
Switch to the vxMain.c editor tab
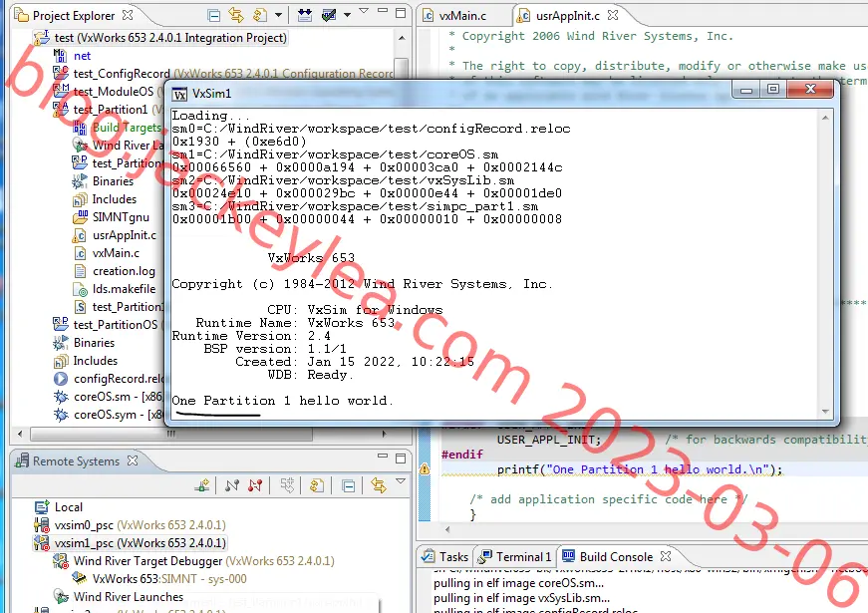coord(462,16)
